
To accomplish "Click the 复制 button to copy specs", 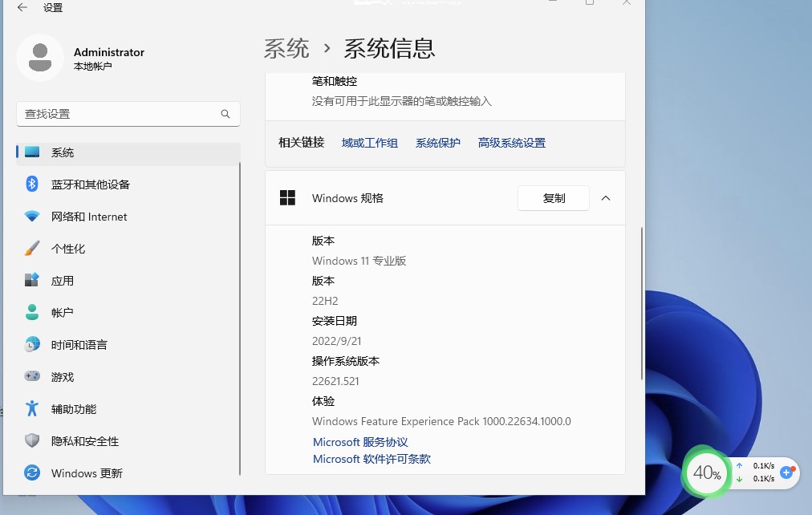I will (553, 198).
